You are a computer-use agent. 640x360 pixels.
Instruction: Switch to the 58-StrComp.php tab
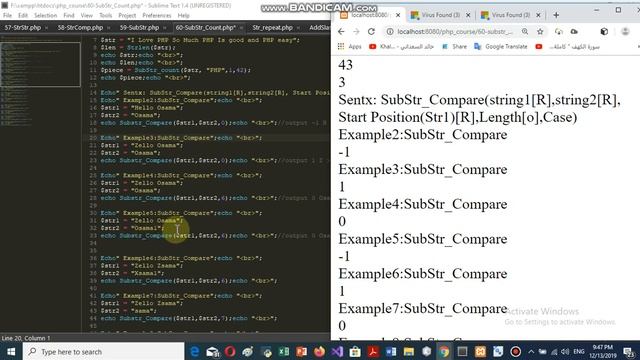pos(80,28)
